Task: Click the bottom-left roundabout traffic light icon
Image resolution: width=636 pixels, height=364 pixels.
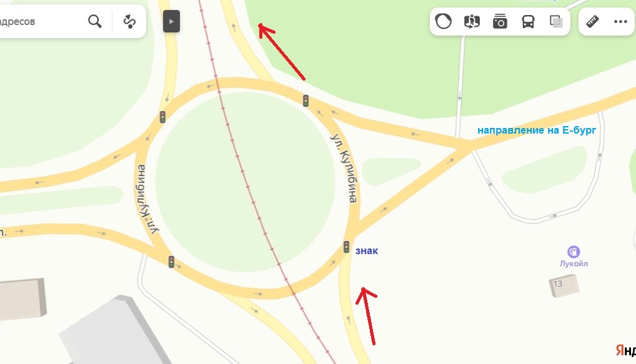Action: (171, 262)
